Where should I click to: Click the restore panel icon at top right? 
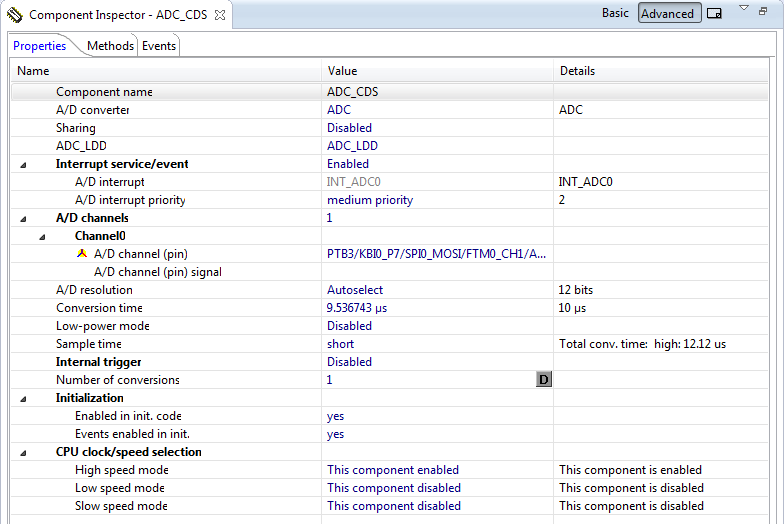763,10
